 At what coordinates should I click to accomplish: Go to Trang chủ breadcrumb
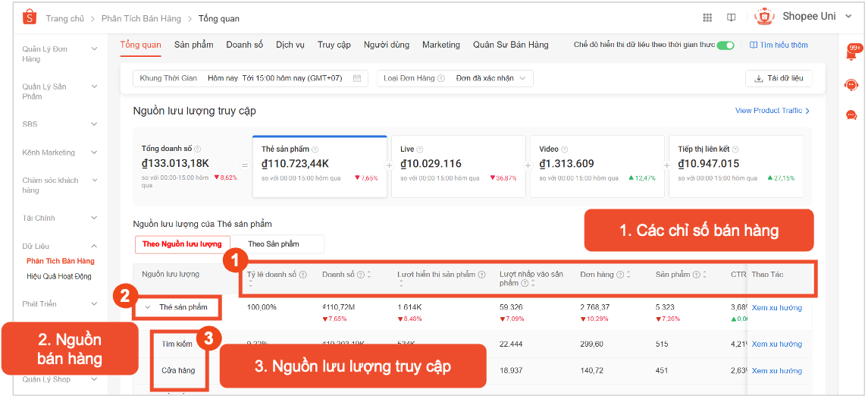click(64, 18)
